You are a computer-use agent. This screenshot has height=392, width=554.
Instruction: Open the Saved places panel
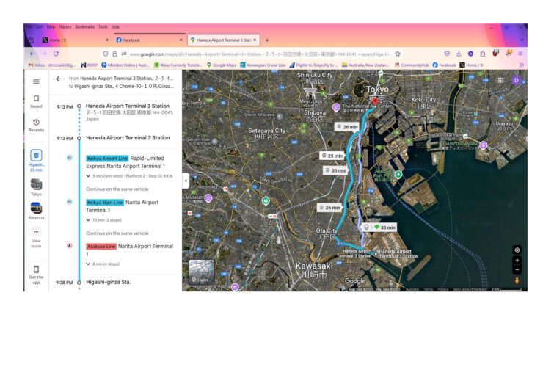[36, 101]
